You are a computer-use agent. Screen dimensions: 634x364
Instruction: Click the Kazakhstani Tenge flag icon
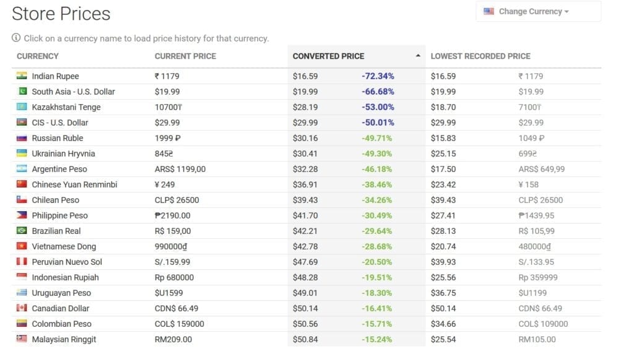pos(22,107)
